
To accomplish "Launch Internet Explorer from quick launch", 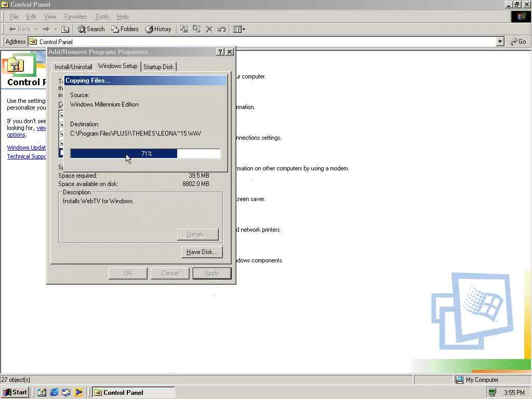I will pyautogui.click(x=54, y=393).
